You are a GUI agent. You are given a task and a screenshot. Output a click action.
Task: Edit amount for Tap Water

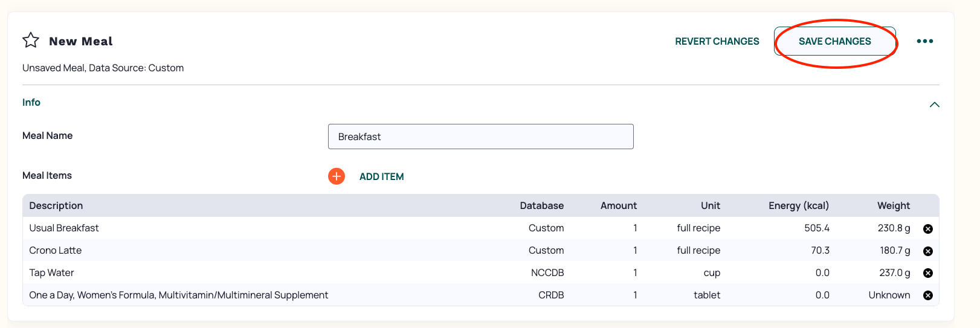[635, 272]
